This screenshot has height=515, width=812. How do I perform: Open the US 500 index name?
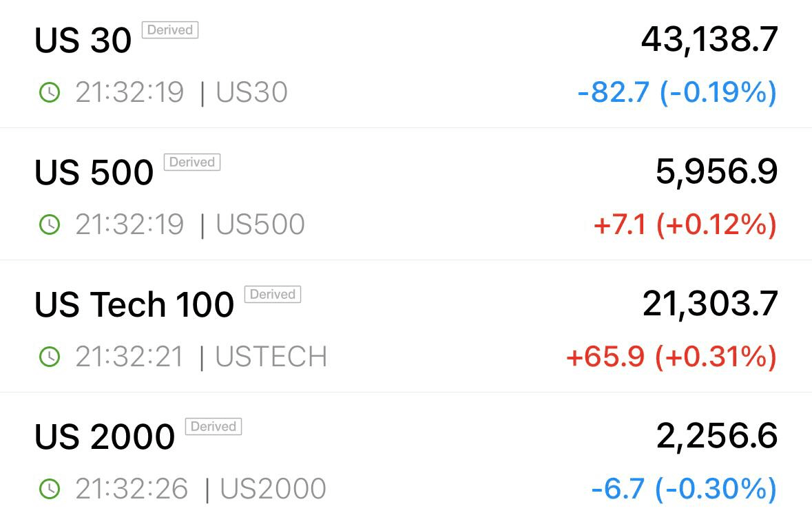[x=94, y=172]
